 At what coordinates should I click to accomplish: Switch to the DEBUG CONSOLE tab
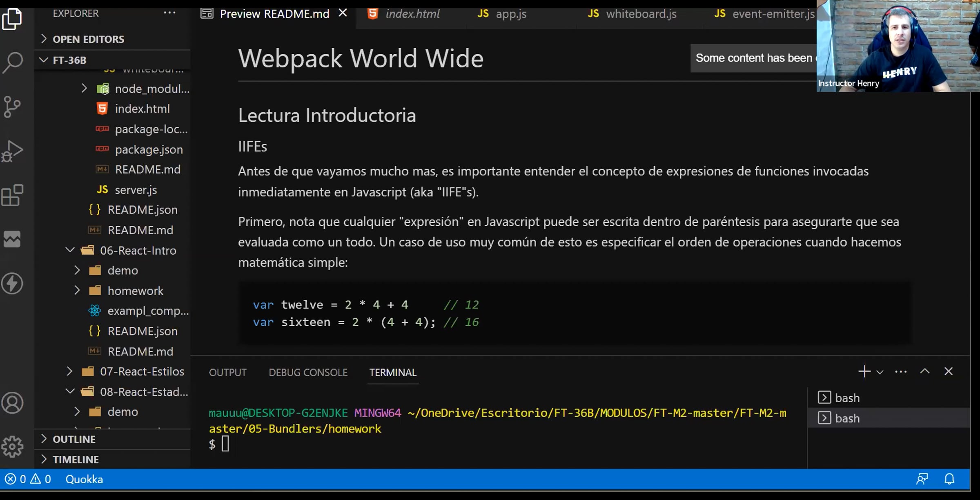point(308,372)
